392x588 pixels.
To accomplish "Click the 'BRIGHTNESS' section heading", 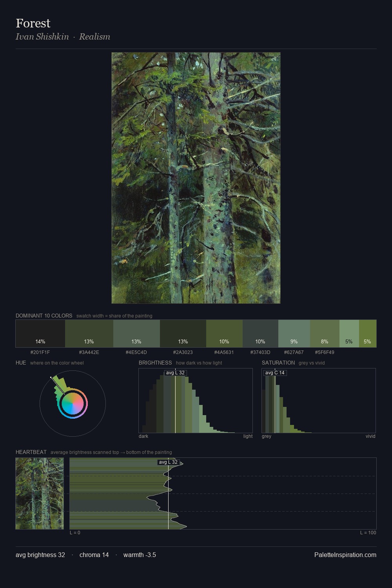I will [x=155, y=363].
